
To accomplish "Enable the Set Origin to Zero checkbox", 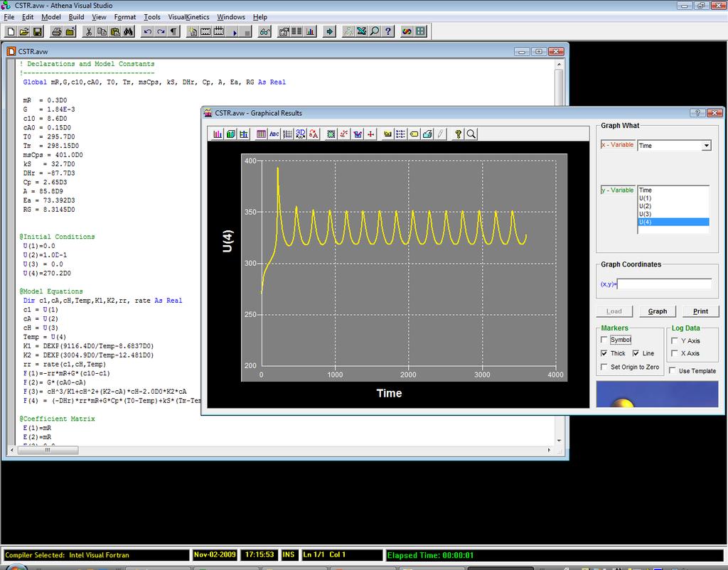I will pos(604,367).
